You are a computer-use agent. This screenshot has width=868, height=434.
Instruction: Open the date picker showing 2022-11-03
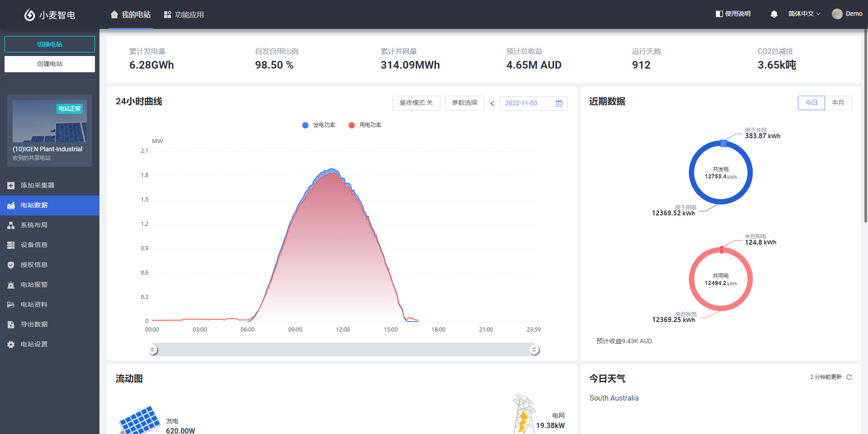click(533, 103)
